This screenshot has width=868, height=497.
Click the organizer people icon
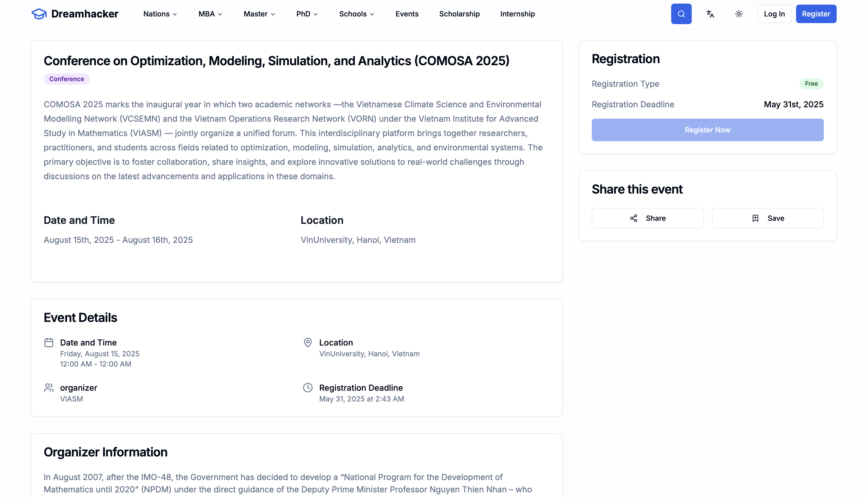(49, 388)
